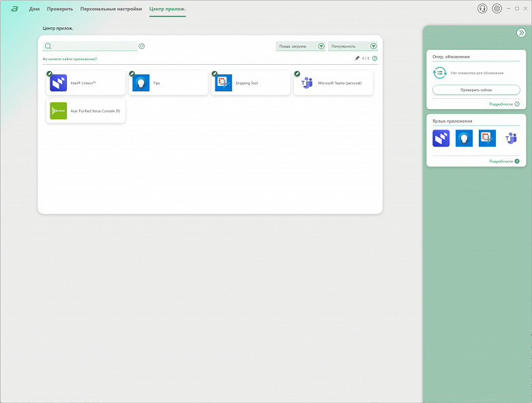Toggle the pin badge on the Tips card
Screen dimensions: 532x403
132,74
